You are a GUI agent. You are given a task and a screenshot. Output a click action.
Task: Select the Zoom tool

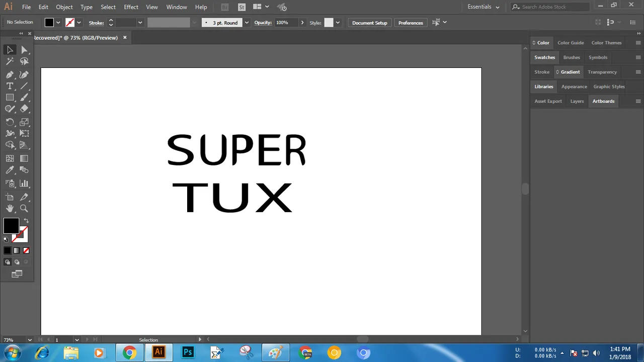24,208
